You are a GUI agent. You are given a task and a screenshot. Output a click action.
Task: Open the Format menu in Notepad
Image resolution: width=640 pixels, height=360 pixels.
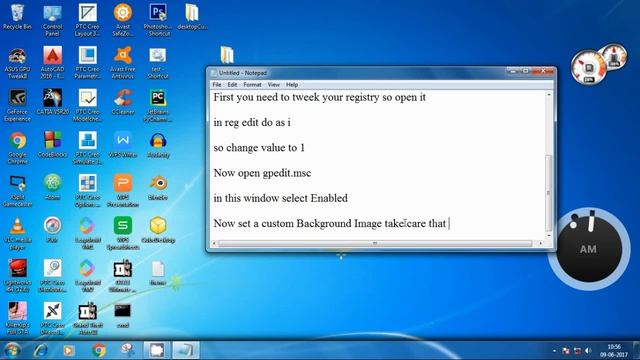(252, 84)
